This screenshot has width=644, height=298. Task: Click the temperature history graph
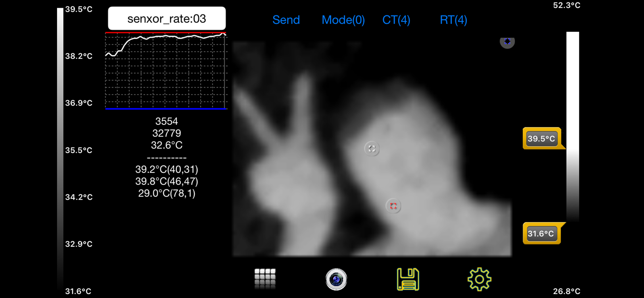click(166, 71)
